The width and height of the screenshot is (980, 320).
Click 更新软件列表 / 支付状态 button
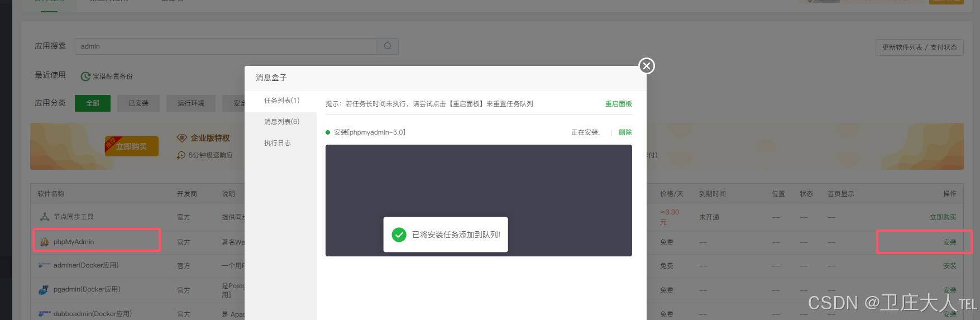click(920, 47)
